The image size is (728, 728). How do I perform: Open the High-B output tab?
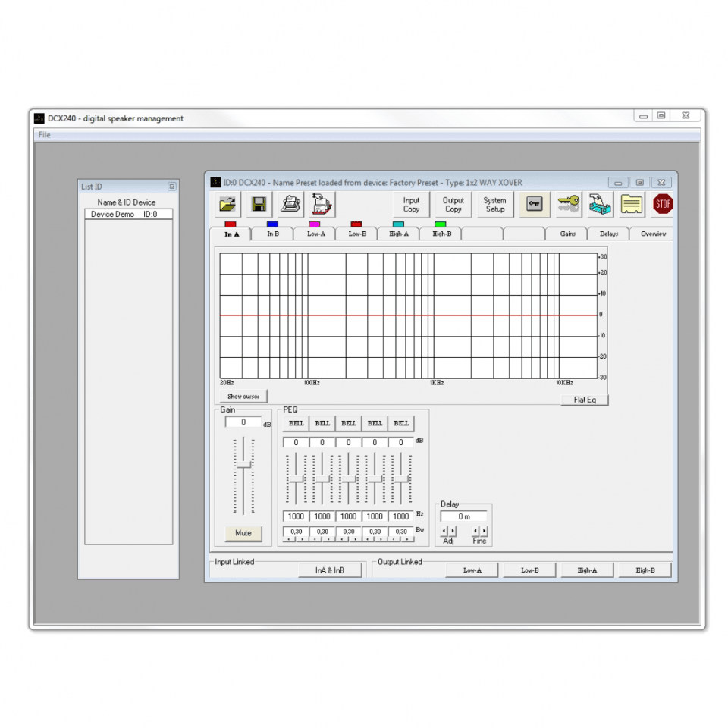pos(441,234)
